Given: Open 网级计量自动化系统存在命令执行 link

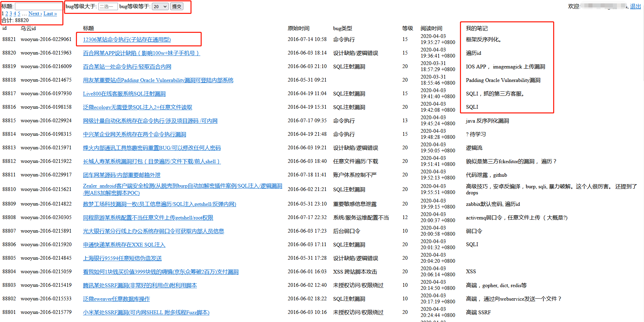Looking at the screenshot, I should coord(150,121).
